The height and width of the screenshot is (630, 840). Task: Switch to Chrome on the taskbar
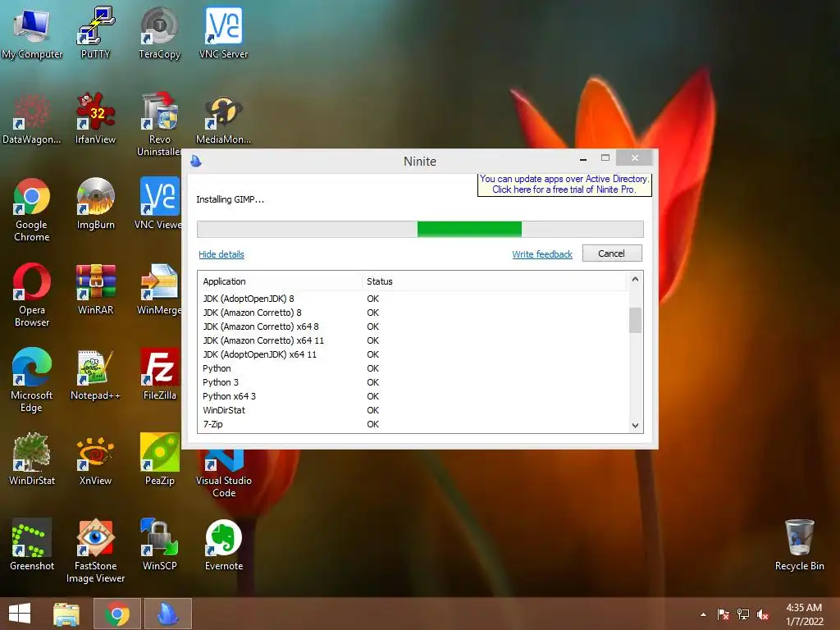(x=116, y=614)
